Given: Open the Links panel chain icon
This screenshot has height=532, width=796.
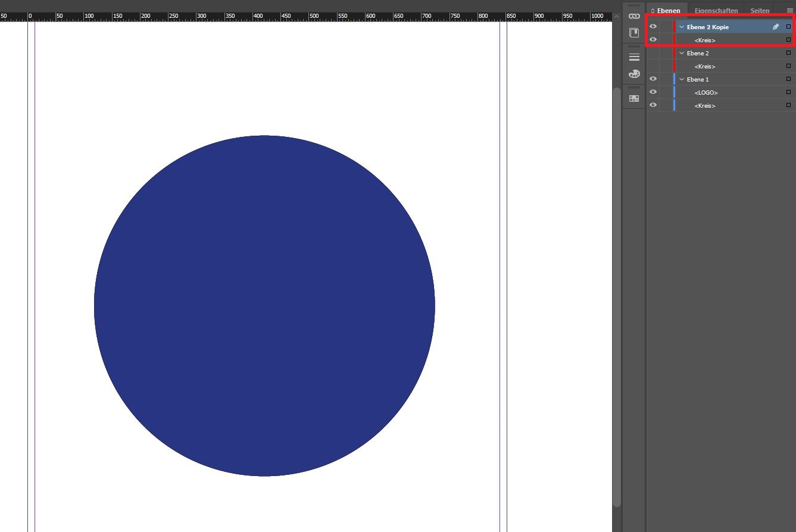Looking at the screenshot, I should coord(634,16).
